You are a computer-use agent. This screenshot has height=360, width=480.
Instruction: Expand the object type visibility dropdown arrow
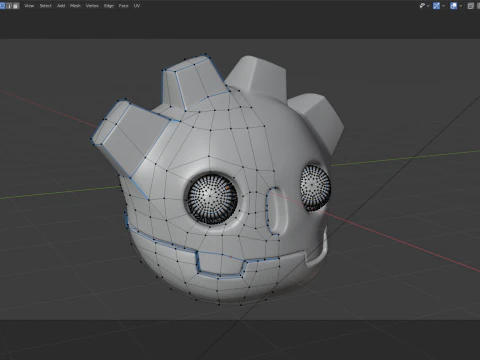pyautogui.click(x=428, y=6)
